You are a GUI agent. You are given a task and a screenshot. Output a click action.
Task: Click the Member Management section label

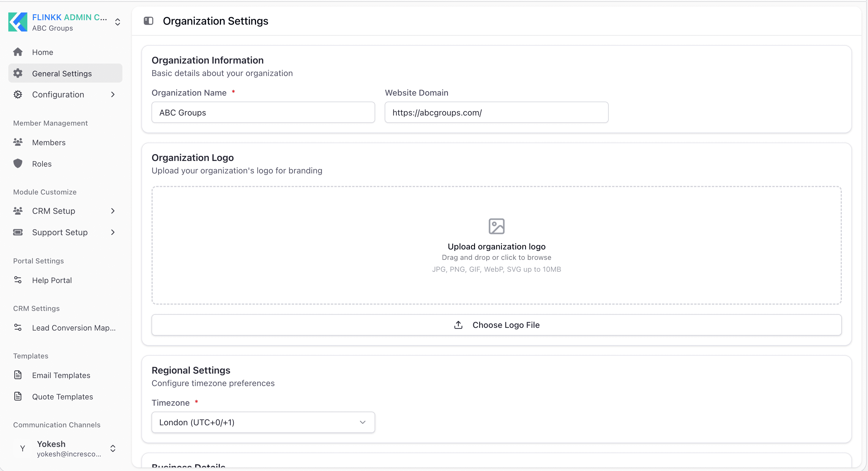(50, 123)
